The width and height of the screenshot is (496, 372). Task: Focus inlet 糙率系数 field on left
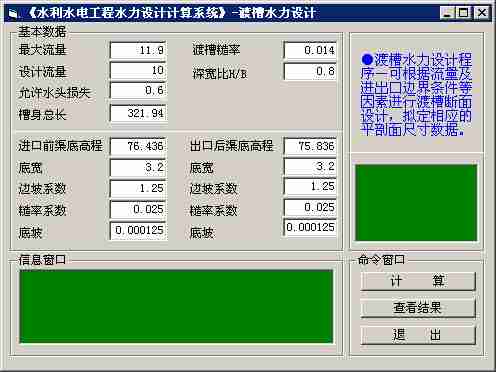click(x=138, y=209)
